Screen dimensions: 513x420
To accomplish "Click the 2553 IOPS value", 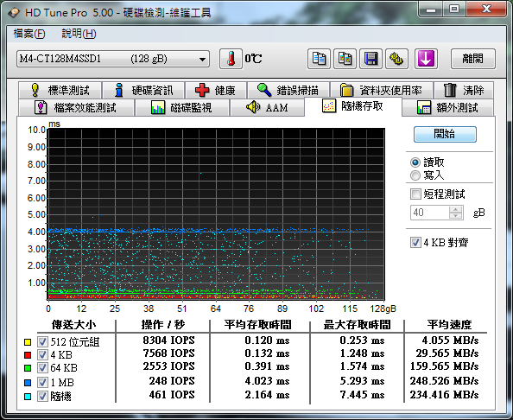I will [x=168, y=366].
